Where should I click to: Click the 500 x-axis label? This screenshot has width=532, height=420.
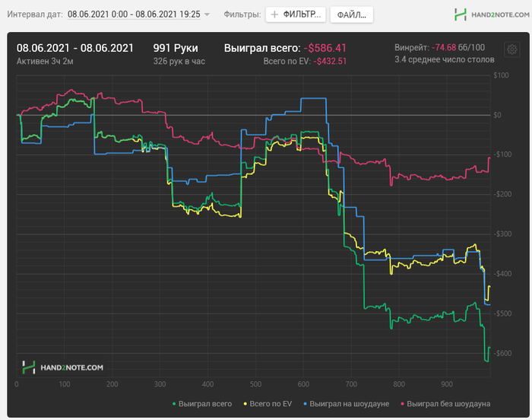click(255, 384)
